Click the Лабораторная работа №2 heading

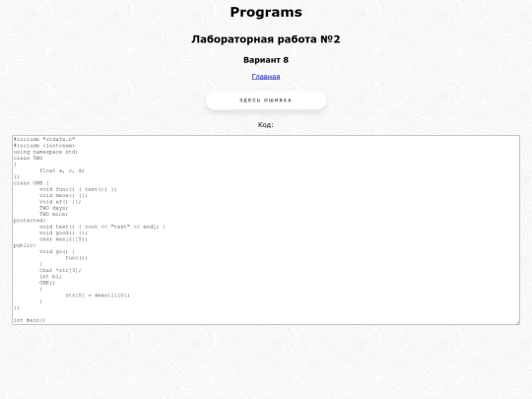(266, 39)
